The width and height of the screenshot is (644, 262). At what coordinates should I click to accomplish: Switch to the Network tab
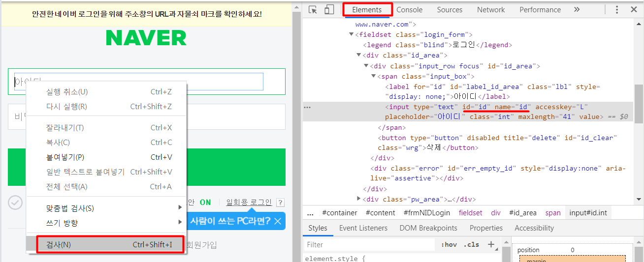(491, 10)
